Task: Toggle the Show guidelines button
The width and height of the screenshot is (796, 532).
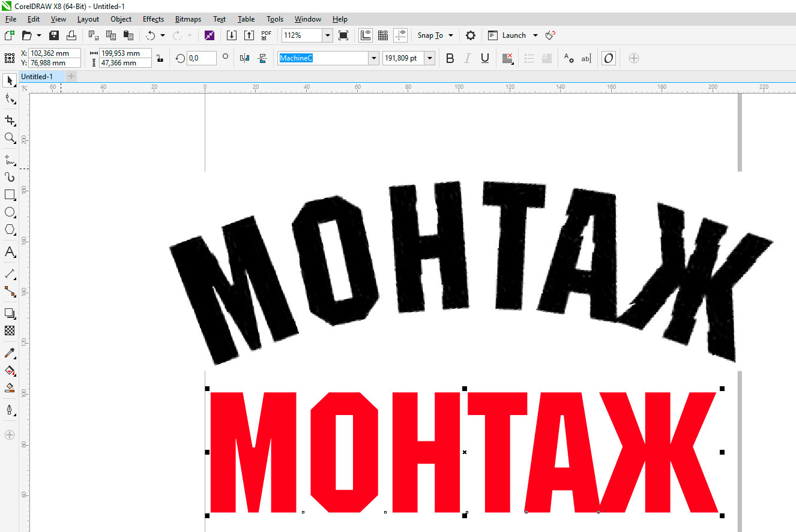Action: click(x=401, y=35)
